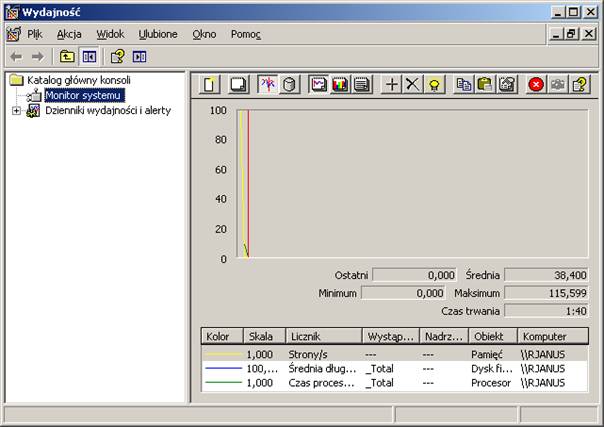Screen dimensions: 604x427
Task: Open the Akcja menu
Action: [x=69, y=34]
